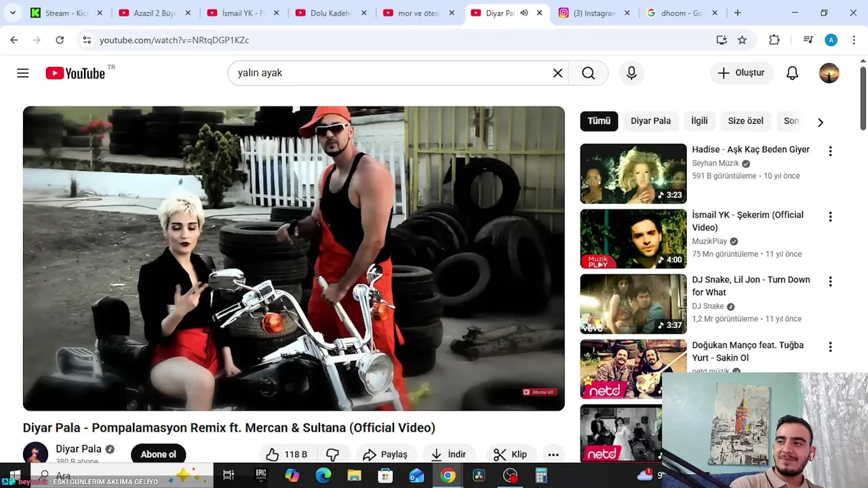Open options menu for Hadise video
Viewport: 868px width, 488px height.
830,151
